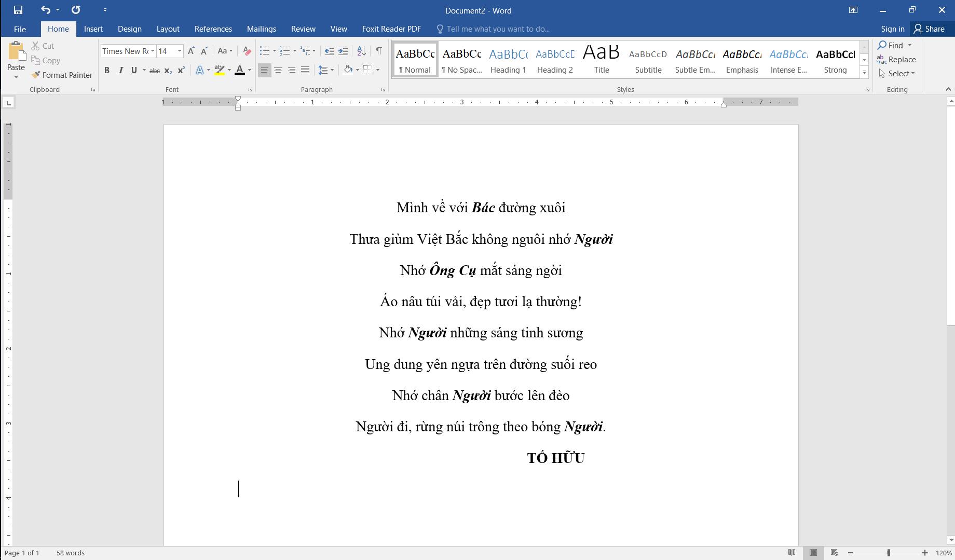Clear all formatting from selection
Image resolution: width=955 pixels, height=560 pixels.
247,51
